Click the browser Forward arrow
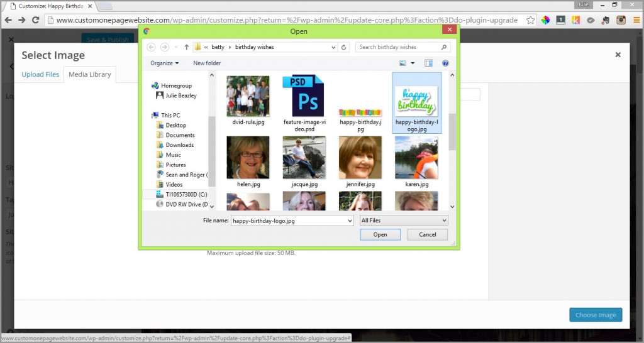The width and height of the screenshot is (644, 343). 22,19
